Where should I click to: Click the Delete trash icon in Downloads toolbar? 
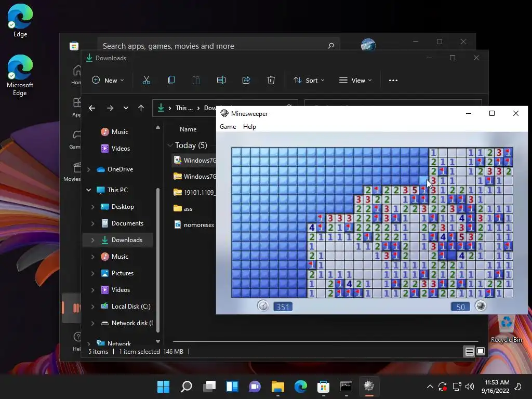[x=271, y=80]
